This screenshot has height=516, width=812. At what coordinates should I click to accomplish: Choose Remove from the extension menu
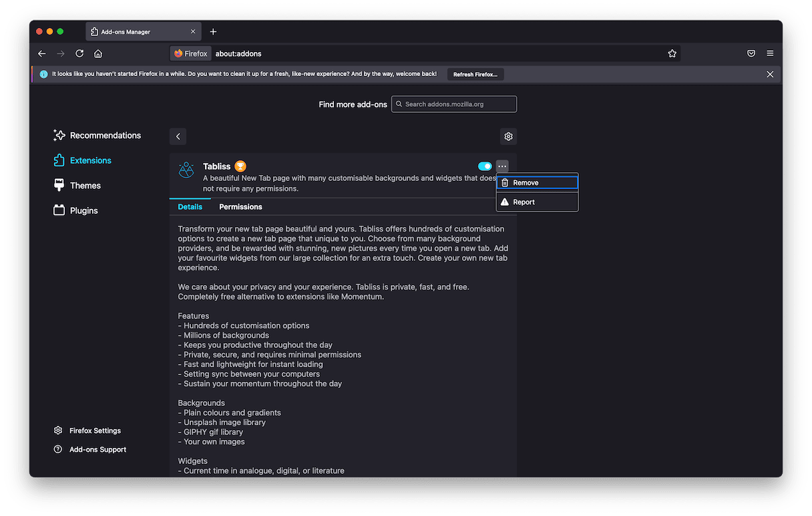pyautogui.click(x=537, y=182)
